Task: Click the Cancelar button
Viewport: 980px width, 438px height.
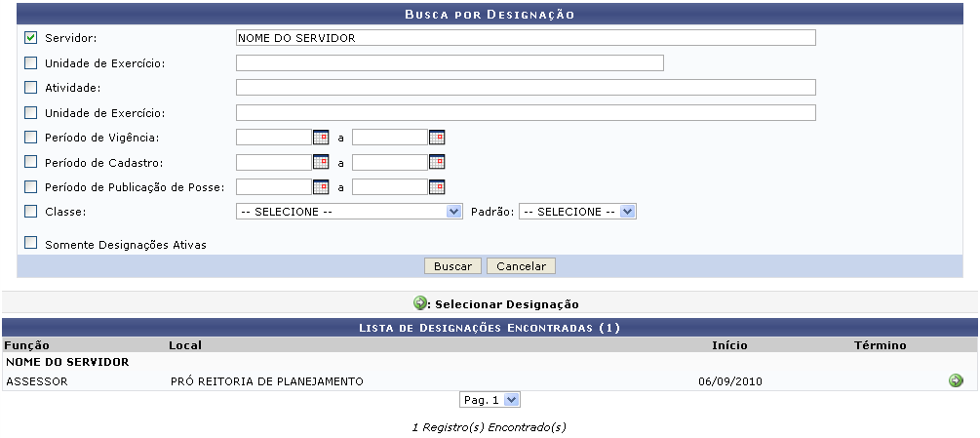Action: coord(521,266)
